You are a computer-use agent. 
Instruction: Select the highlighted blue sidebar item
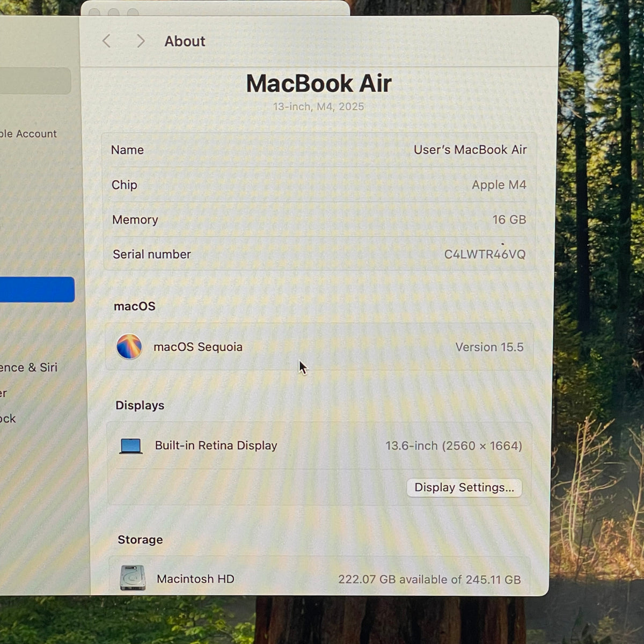click(37, 290)
